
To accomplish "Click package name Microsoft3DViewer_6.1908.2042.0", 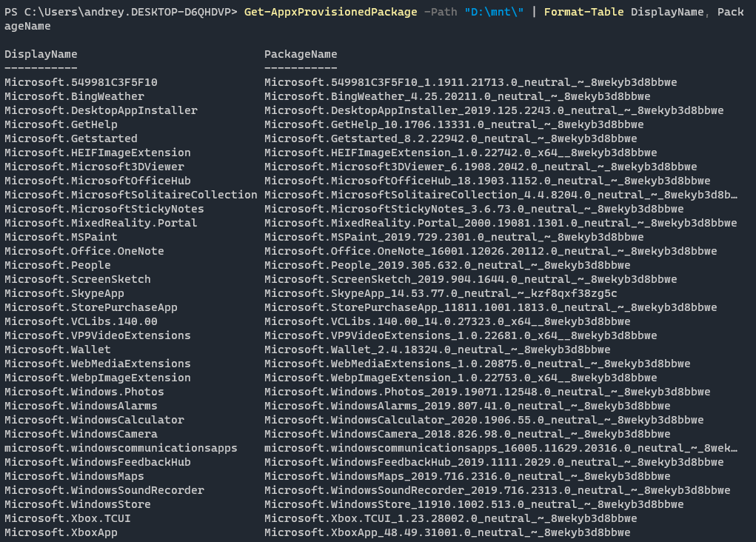I will [481, 167].
